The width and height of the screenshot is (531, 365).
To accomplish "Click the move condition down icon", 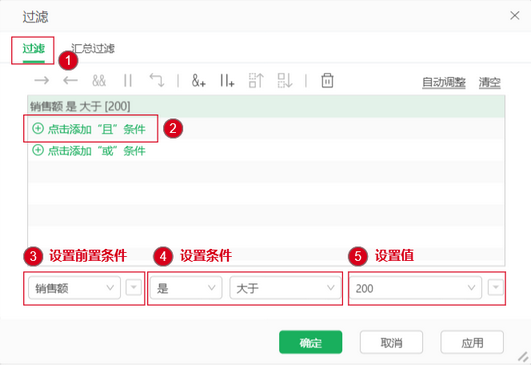I will tap(285, 81).
